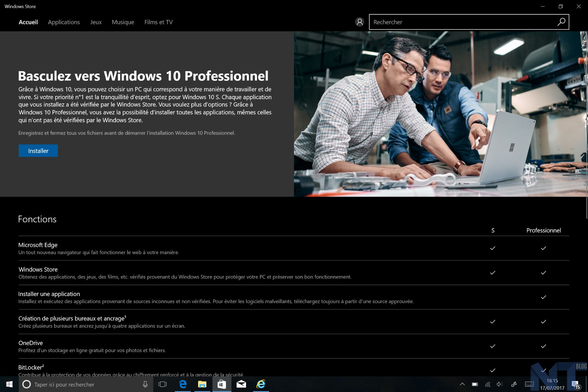The height and width of the screenshot is (392, 588).
Task: Click the Windows Store taskbar icon
Action: click(222, 384)
